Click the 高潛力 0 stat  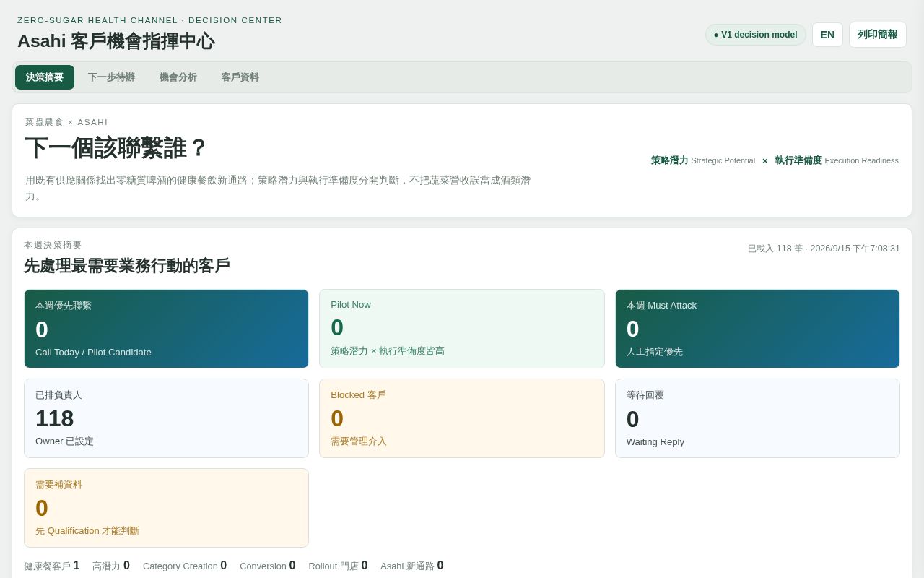[111, 566]
